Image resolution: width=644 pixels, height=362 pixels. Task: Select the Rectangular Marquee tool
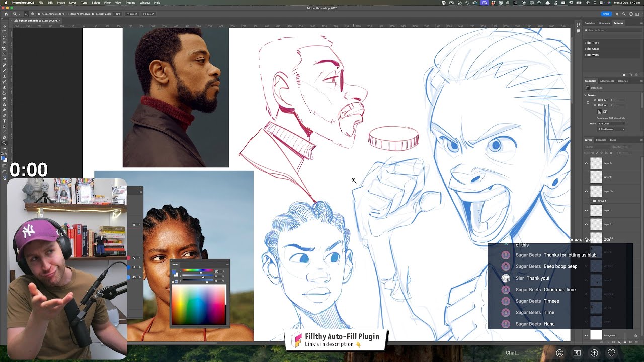click(4, 32)
